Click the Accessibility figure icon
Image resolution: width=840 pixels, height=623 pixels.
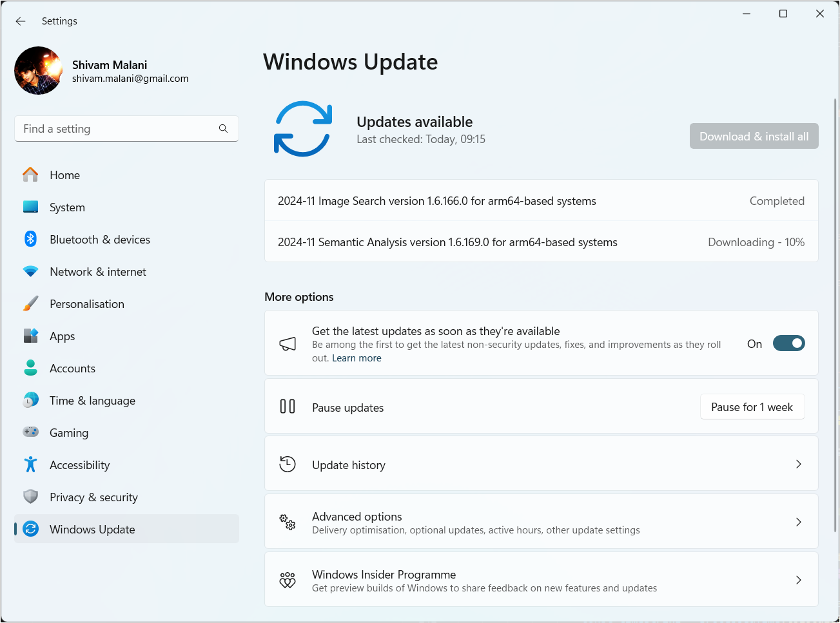30,465
